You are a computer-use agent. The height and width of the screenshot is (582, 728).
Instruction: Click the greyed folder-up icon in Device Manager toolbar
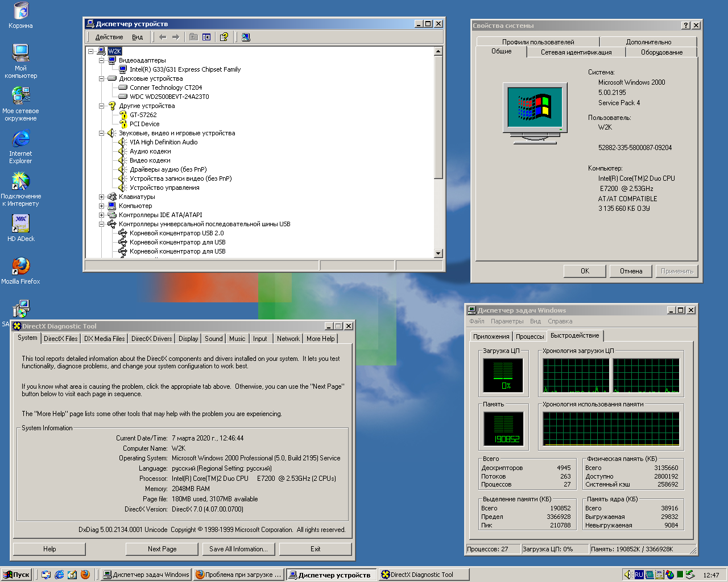pos(193,37)
